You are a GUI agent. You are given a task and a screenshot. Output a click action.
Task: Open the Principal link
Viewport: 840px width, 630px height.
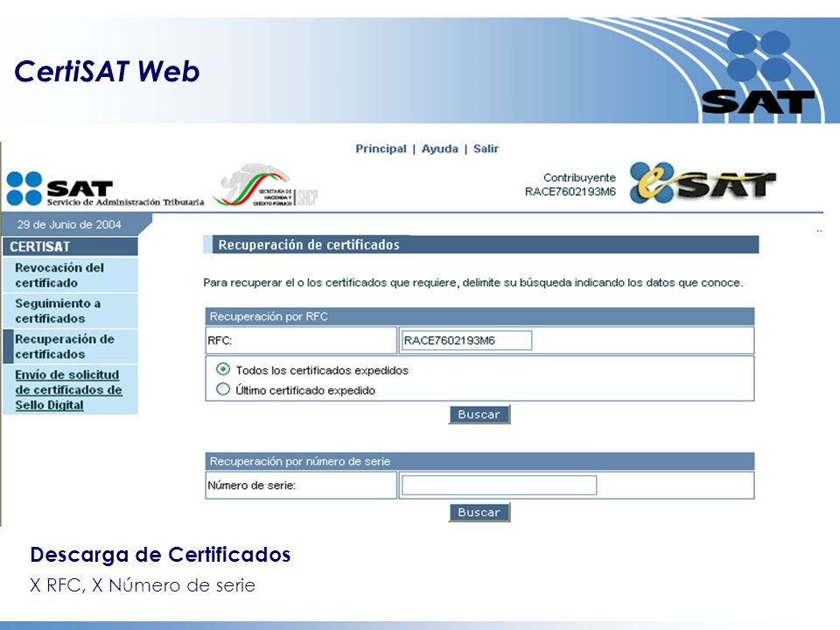[x=381, y=149]
